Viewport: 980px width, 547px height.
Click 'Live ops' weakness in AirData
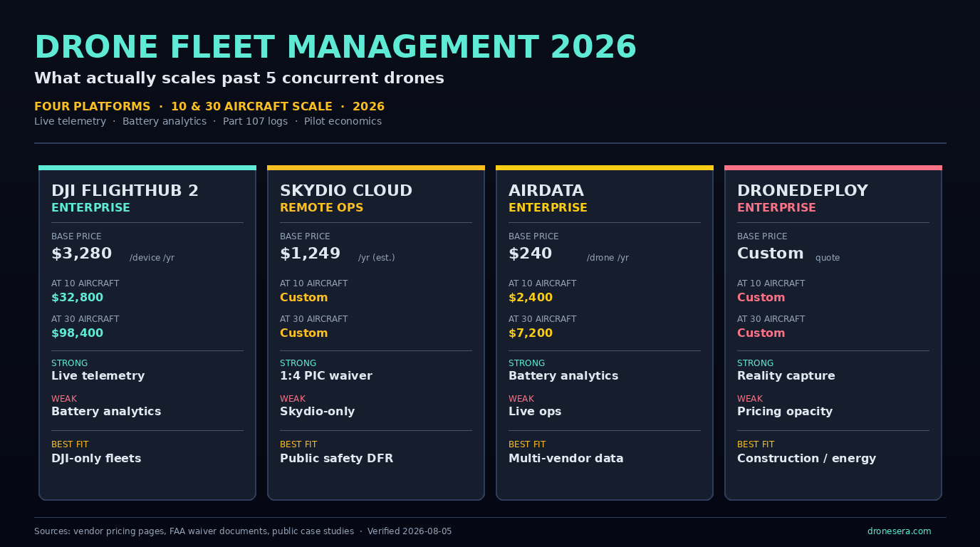click(x=535, y=412)
